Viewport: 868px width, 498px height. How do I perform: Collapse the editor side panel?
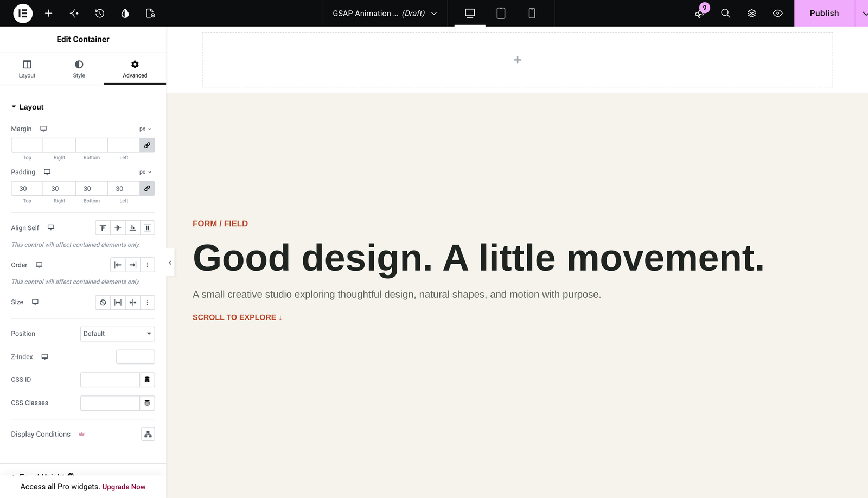click(170, 263)
